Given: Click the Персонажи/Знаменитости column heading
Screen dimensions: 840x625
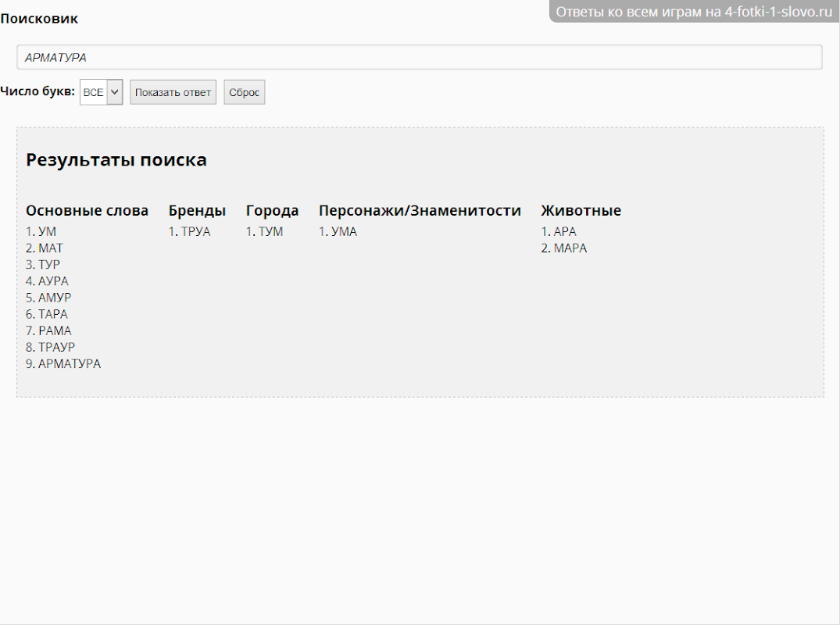Looking at the screenshot, I should click(x=420, y=210).
